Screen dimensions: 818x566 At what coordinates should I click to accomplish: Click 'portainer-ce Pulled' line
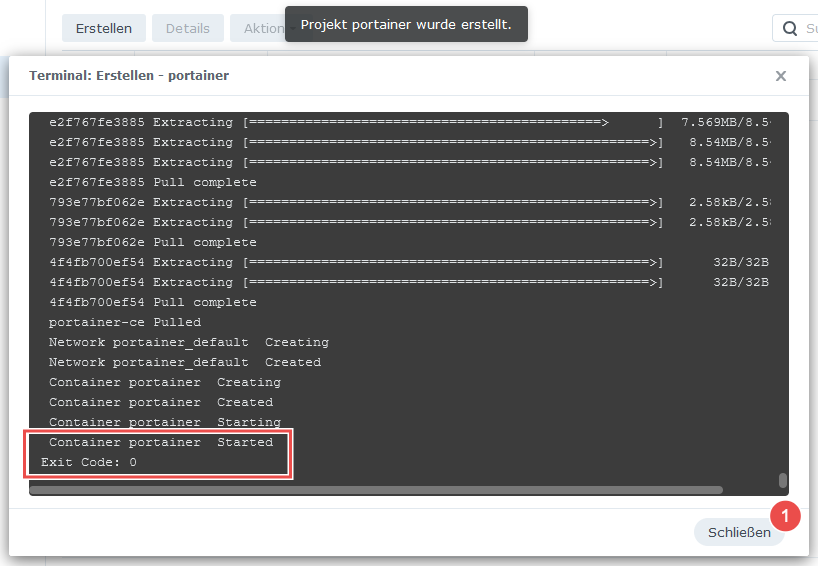125,322
